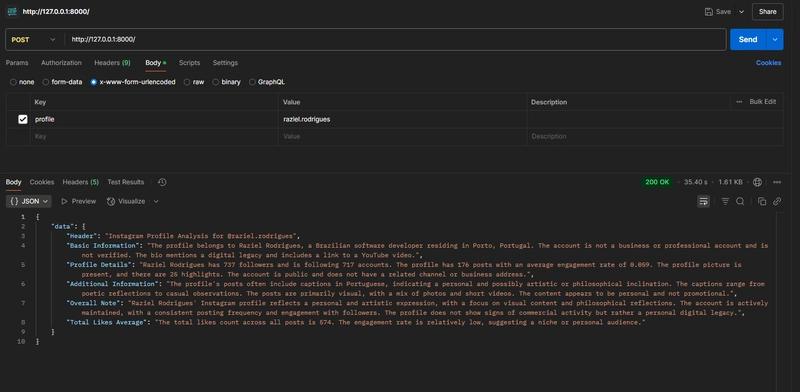Click the "Basic Information" JSON key
800x392 pixels.
point(104,246)
